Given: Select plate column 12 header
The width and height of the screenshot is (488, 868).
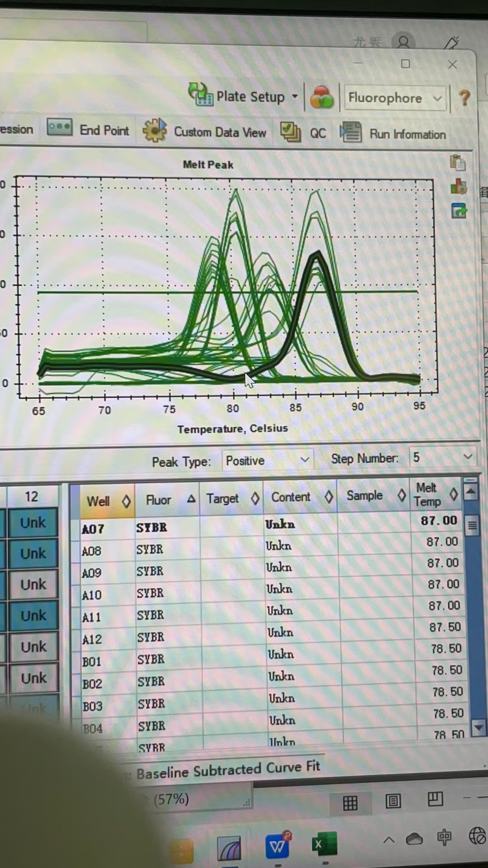Looking at the screenshot, I should pos(32,496).
